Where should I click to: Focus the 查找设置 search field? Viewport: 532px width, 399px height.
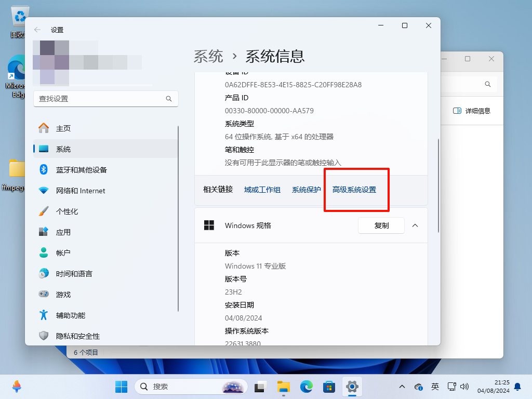point(106,99)
